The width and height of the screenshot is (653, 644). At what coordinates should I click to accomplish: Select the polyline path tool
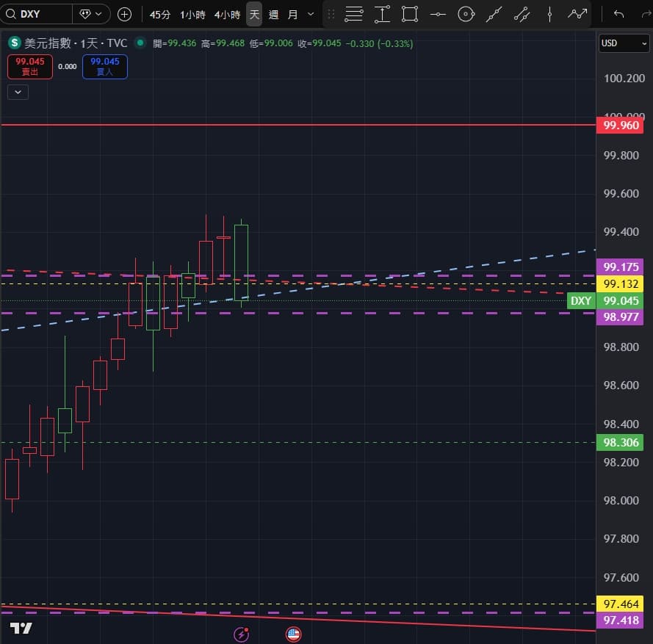click(577, 14)
